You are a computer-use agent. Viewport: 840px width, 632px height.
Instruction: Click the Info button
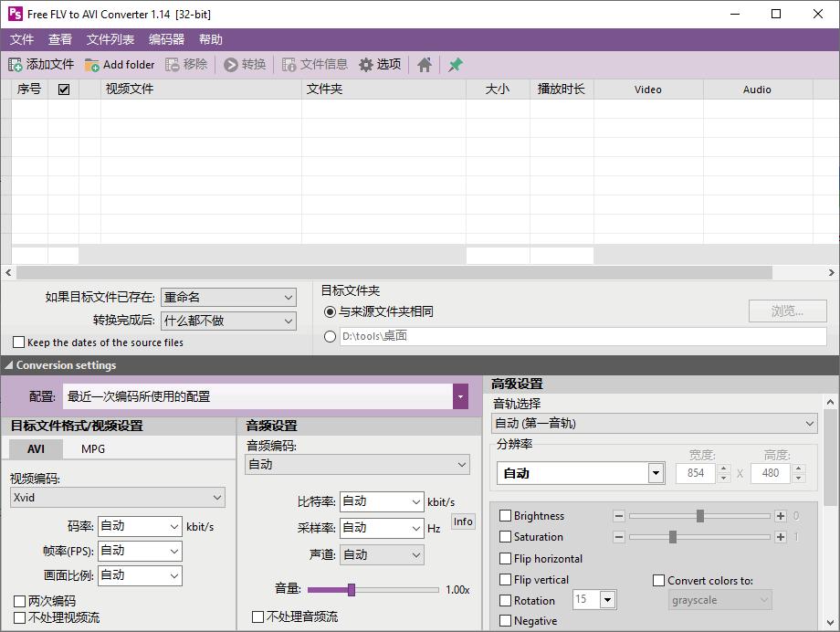[463, 521]
